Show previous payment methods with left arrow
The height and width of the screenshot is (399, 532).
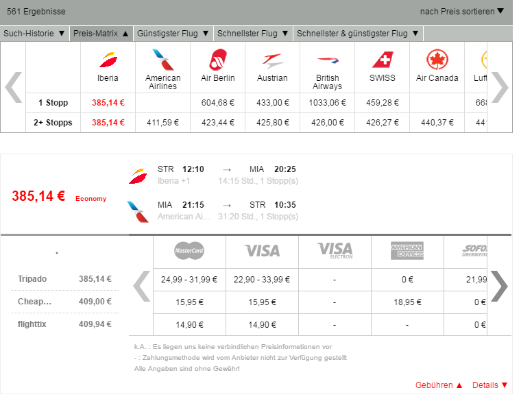pyautogui.click(x=141, y=287)
